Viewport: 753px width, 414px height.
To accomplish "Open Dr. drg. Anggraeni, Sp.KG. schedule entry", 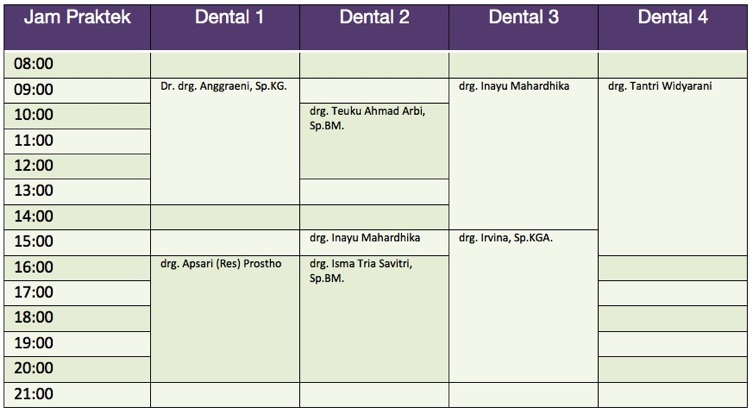I will click(223, 86).
